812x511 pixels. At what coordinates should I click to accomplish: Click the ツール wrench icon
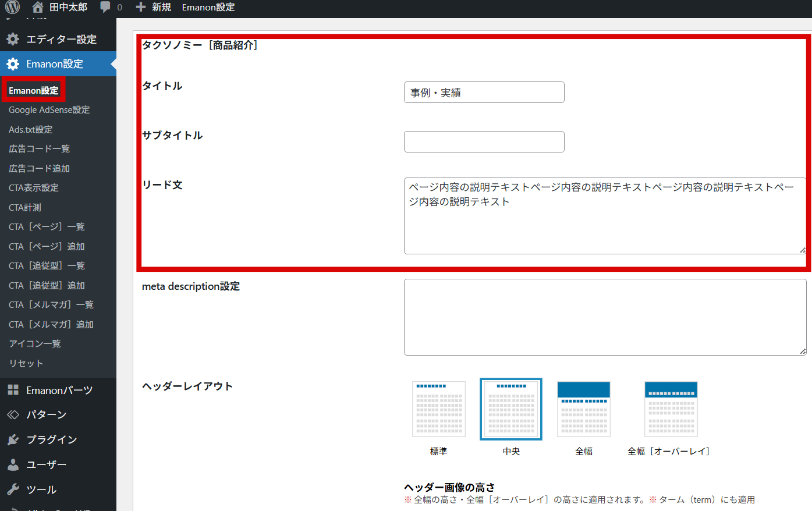[13, 489]
